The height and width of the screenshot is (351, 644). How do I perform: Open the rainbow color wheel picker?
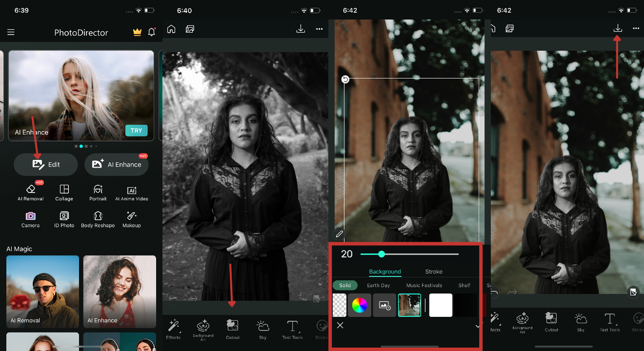pyautogui.click(x=359, y=305)
